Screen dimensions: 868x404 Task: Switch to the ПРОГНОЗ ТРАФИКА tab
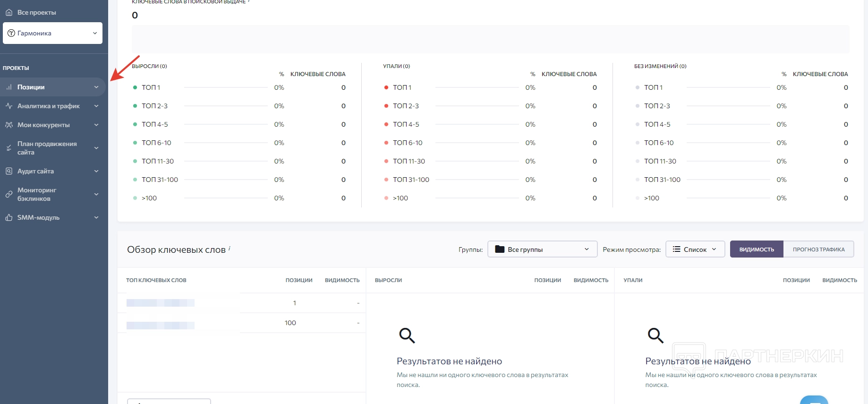tap(818, 249)
